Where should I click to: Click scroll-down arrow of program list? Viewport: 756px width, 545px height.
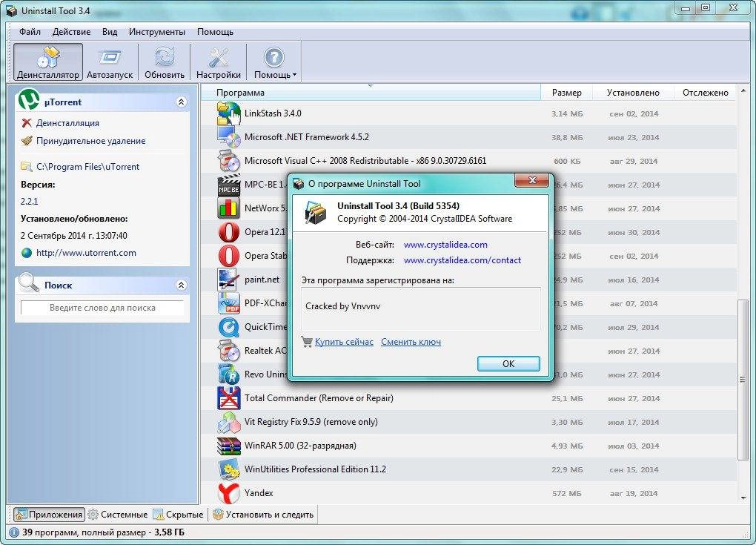click(743, 498)
